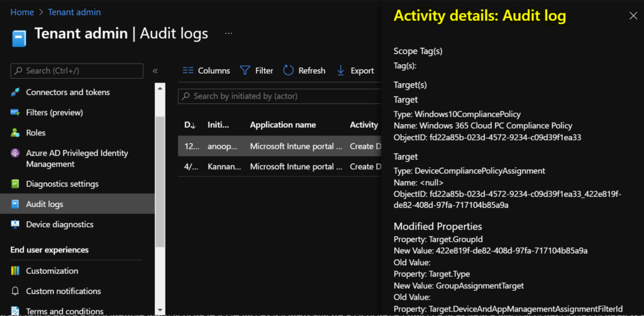Click the Diagnostics settings icon
Image resolution: width=644 pixels, height=316 pixels.
coord(15,184)
